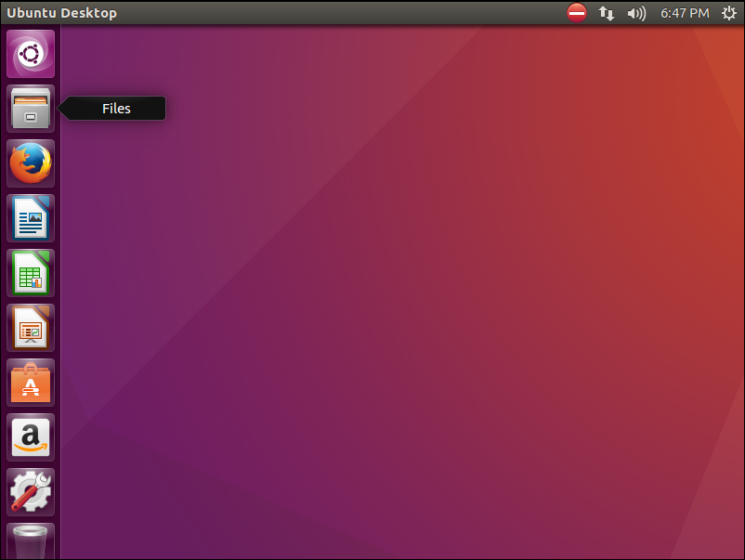Open the Firefox web browser
Screen dimensions: 745x560
coord(31,163)
